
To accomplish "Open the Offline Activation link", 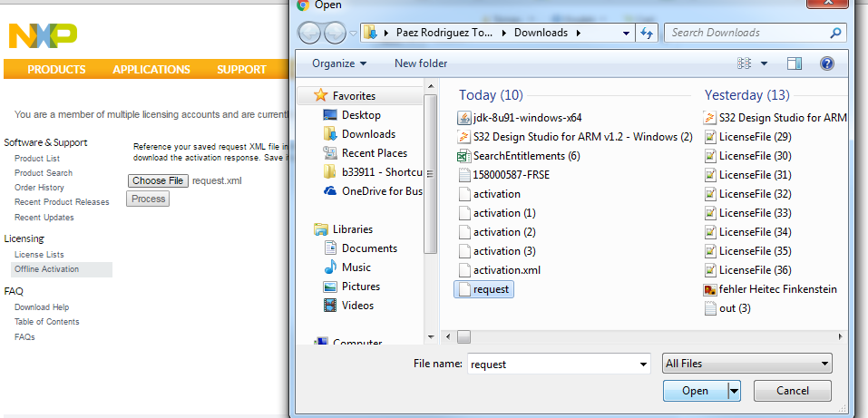I will 46,269.
